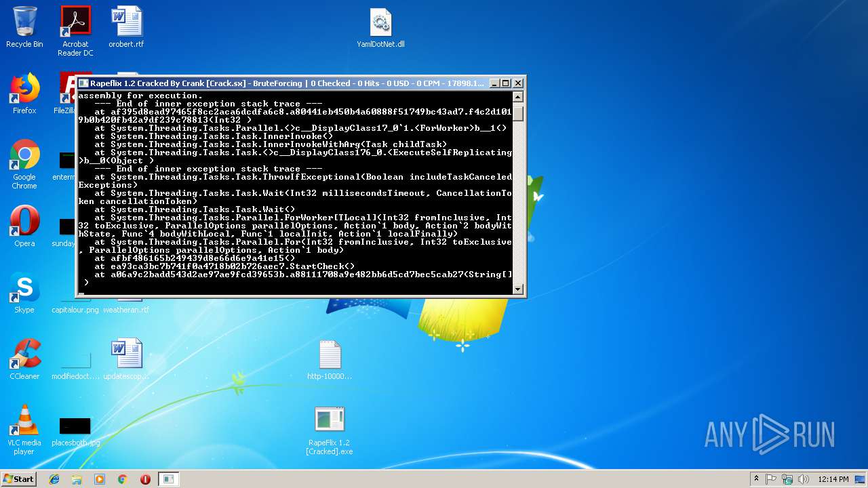This screenshot has height=488, width=868.
Task: Select the modifiedoct... file icon
Action: [x=75, y=366]
